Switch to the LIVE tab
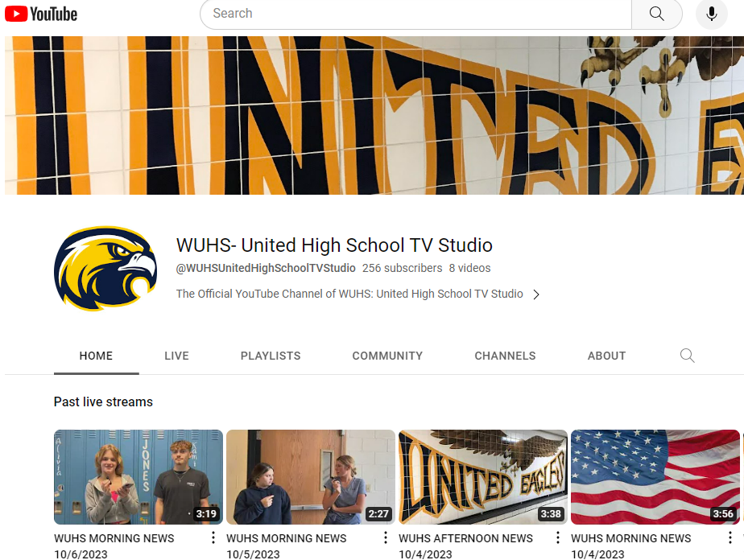This screenshot has width=744, height=560. 176,356
